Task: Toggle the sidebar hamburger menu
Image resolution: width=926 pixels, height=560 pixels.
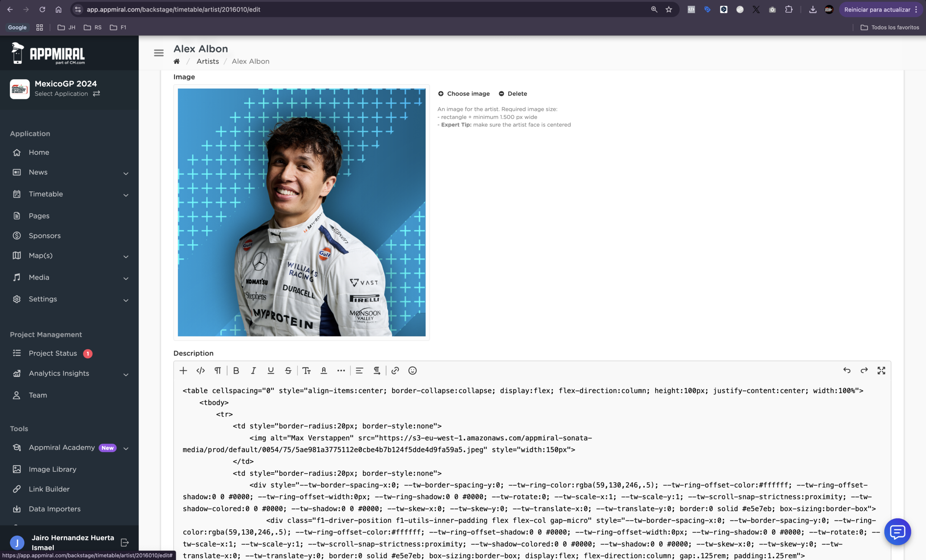Action: click(x=158, y=53)
